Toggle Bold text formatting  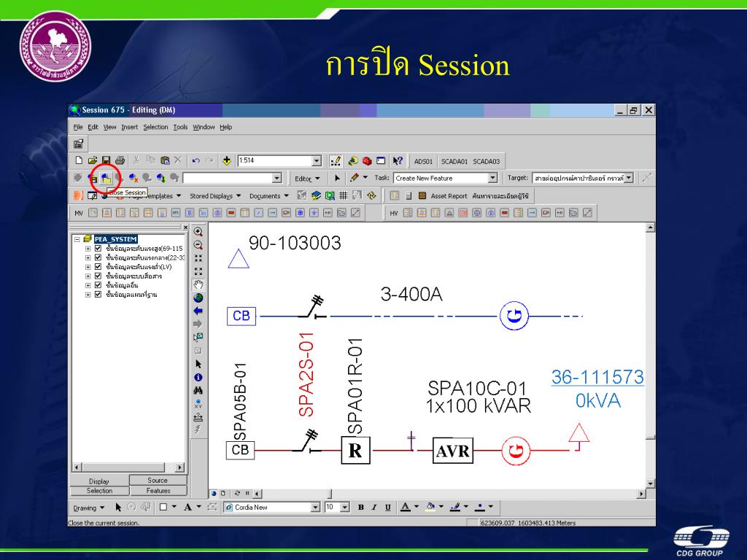tap(360, 507)
